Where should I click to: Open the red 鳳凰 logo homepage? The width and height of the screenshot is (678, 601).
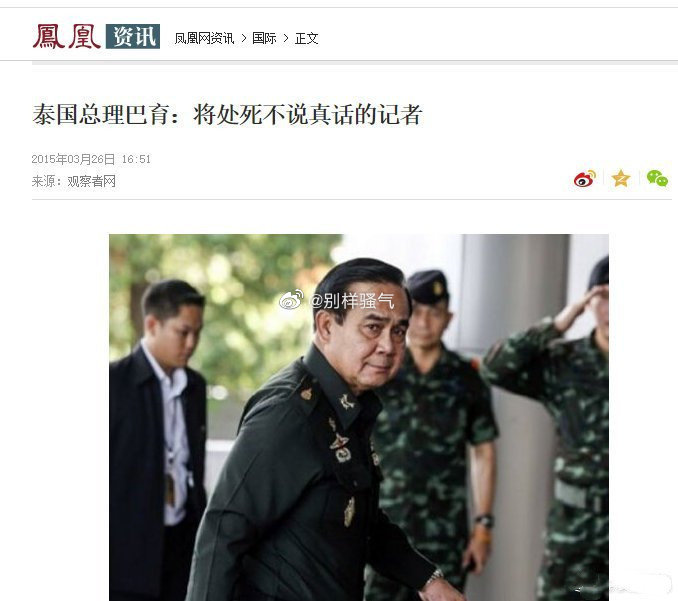[66, 36]
